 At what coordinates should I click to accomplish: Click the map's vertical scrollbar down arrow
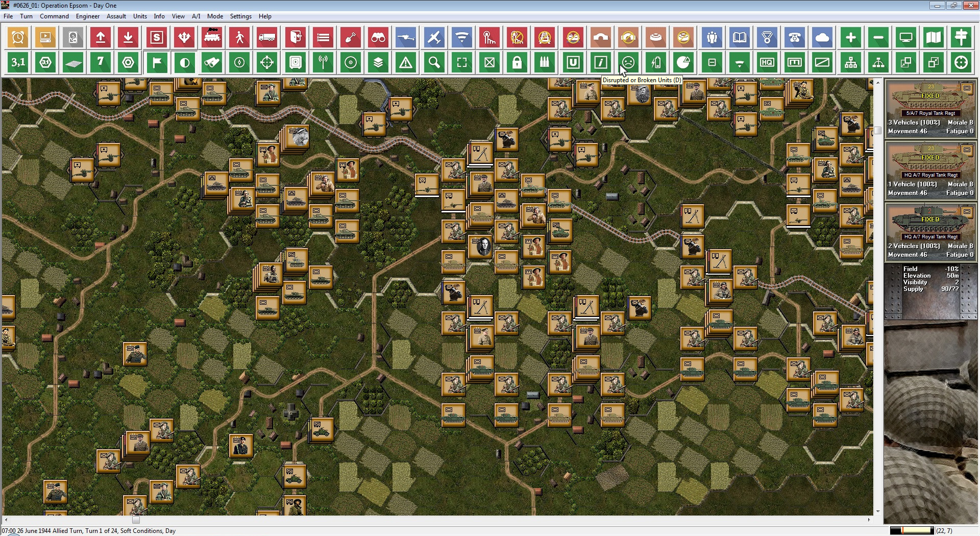pos(878,511)
